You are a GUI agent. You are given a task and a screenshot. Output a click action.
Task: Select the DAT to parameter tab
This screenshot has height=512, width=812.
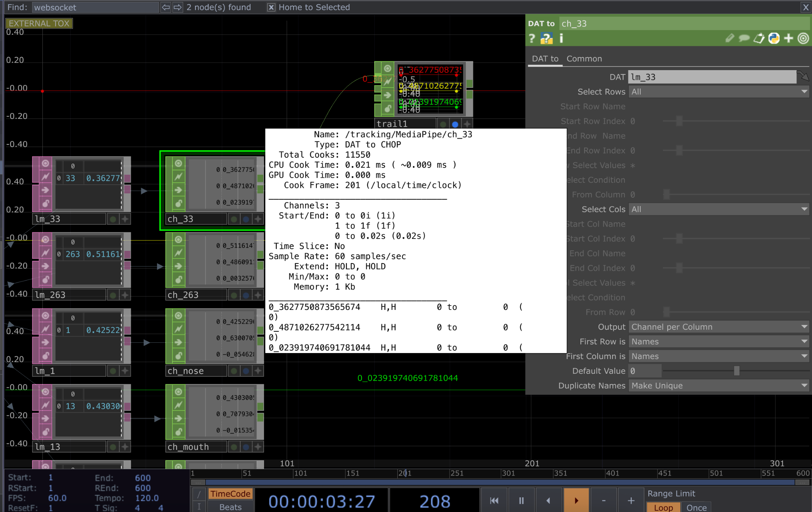(x=545, y=59)
